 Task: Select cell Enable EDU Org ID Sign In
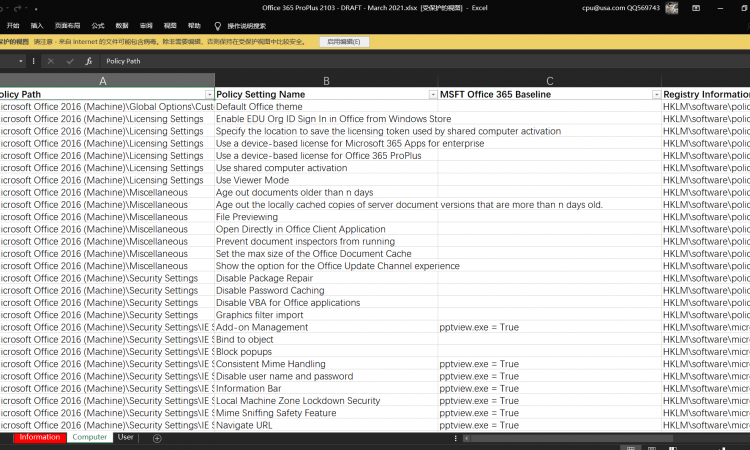tap(326, 119)
